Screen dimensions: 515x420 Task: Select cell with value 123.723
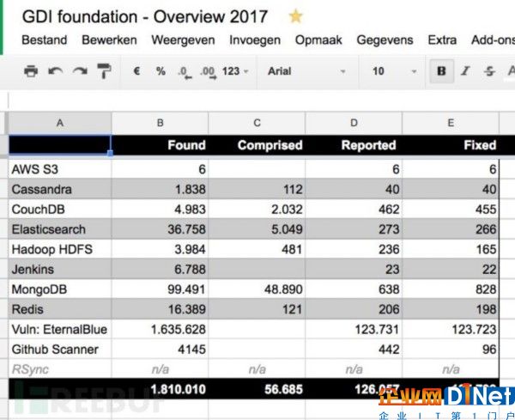[451, 330]
